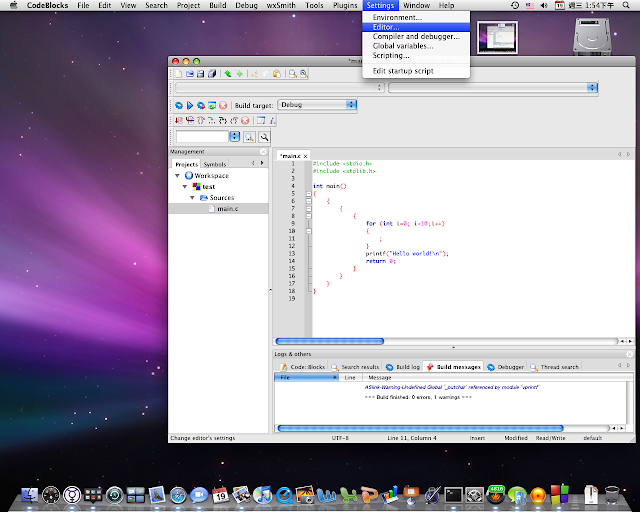Click the search options magnifier icon

pos(264,137)
